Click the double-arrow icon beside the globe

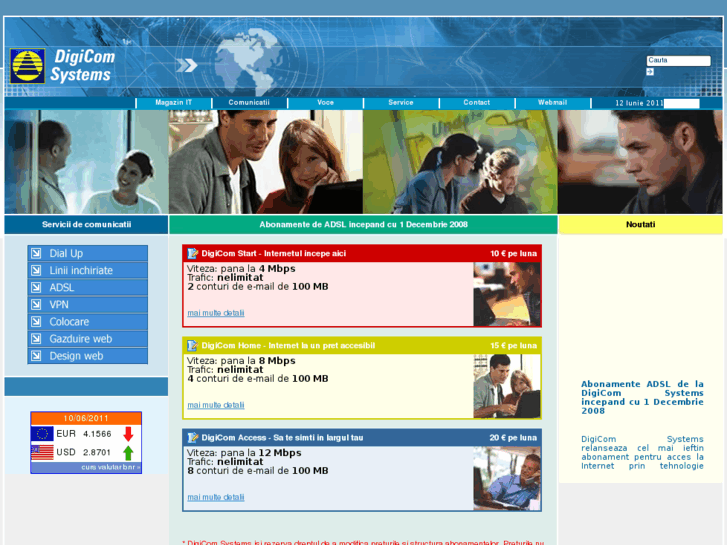[187, 65]
